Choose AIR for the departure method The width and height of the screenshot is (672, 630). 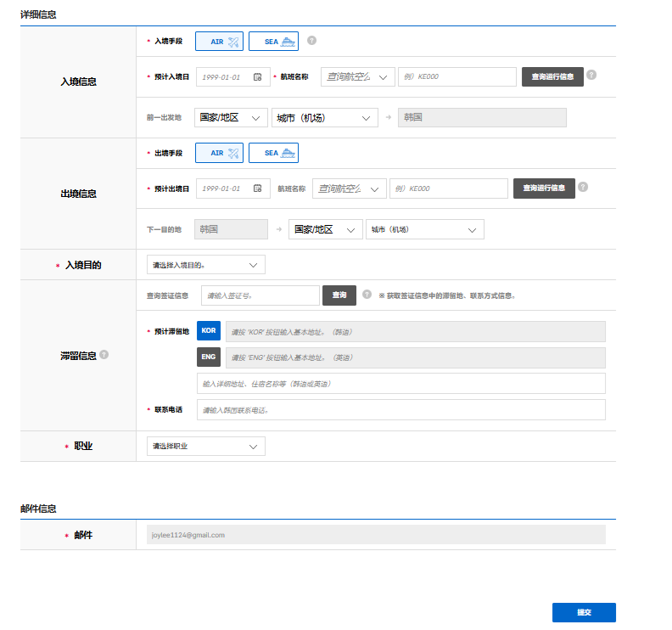[219, 153]
